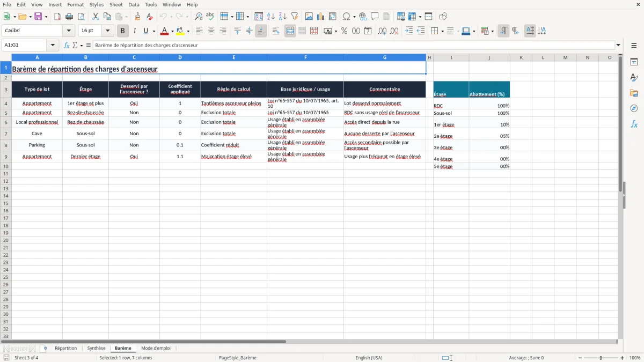644x362 pixels.
Task: Open Find & Replace tool
Action: click(199, 17)
